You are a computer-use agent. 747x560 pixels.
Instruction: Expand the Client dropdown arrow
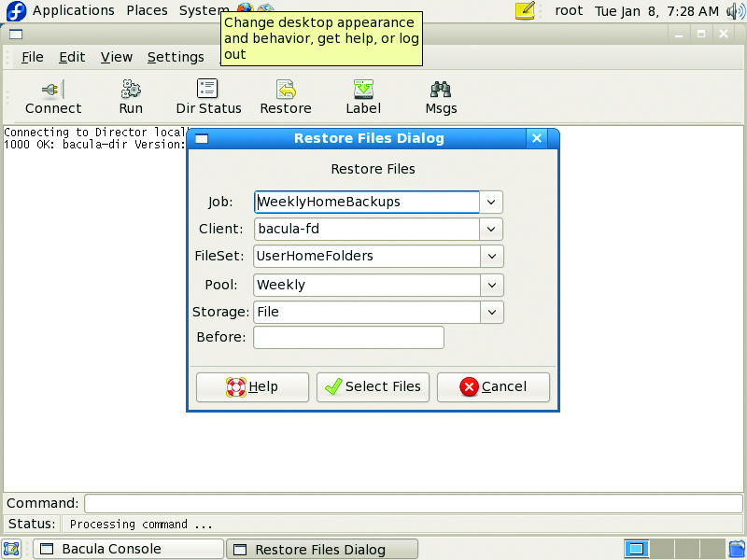pyautogui.click(x=492, y=229)
